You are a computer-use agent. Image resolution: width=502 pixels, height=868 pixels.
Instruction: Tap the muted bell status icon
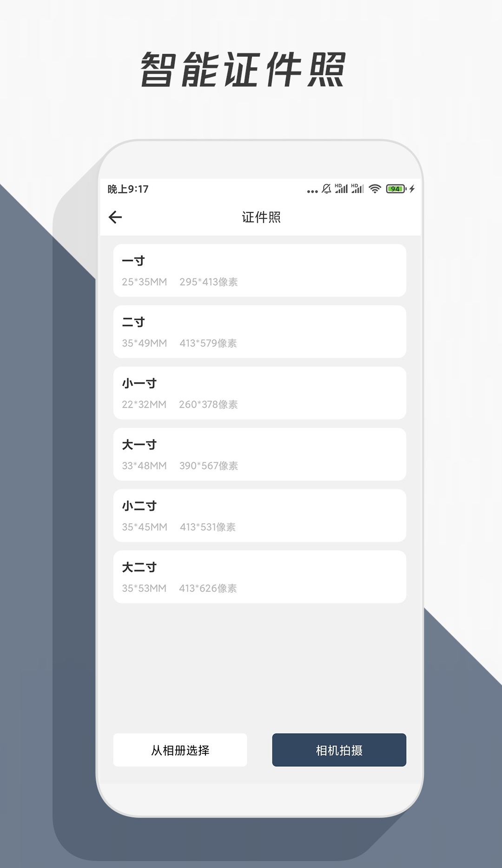[x=326, y=189]
